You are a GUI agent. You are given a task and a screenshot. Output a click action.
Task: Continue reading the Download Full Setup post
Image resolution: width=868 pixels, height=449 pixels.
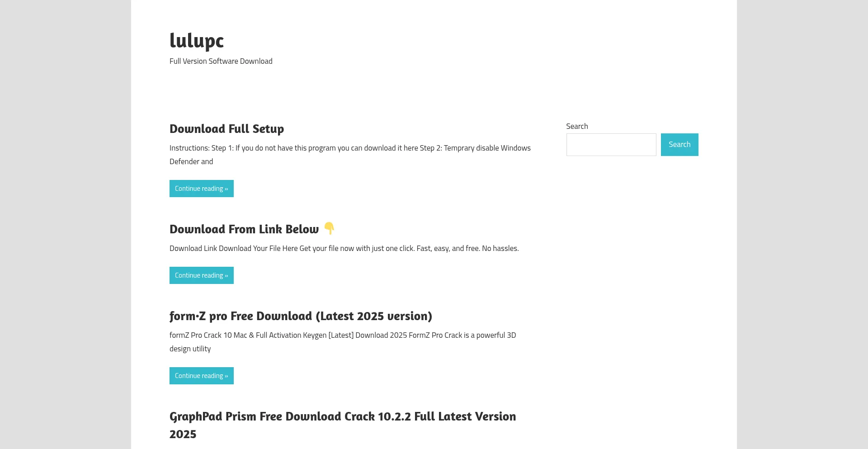(x=199, y=189)
